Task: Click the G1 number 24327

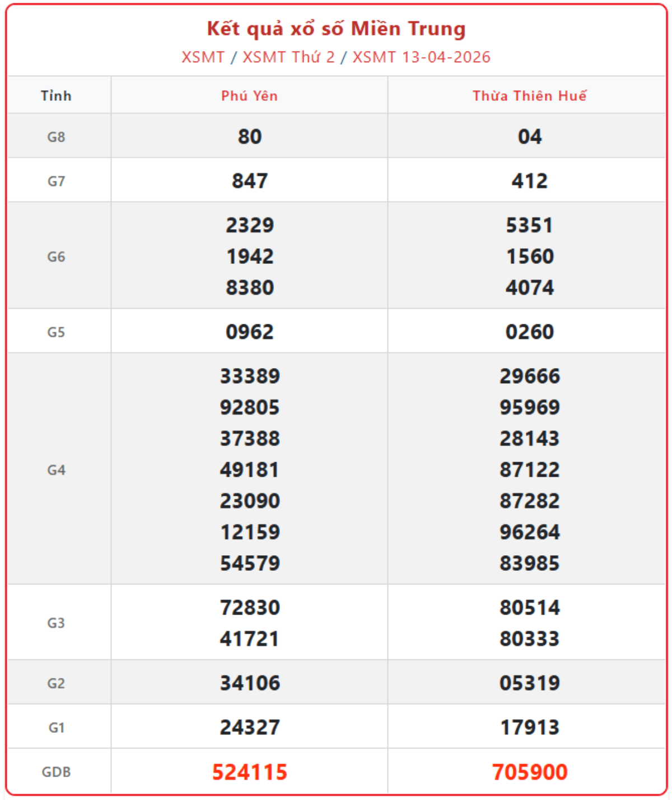Action: [249, 727]
